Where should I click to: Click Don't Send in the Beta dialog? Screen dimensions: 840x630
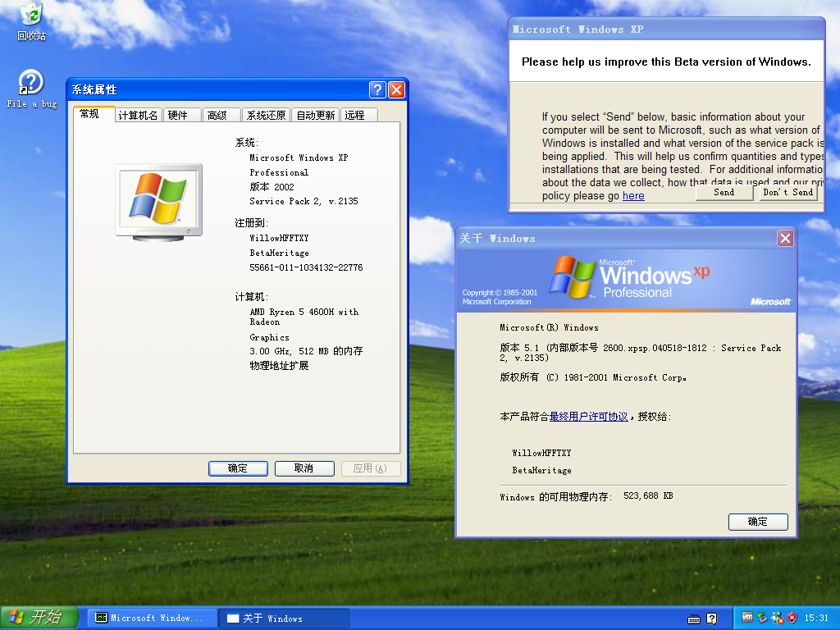[x=788, y=192]
